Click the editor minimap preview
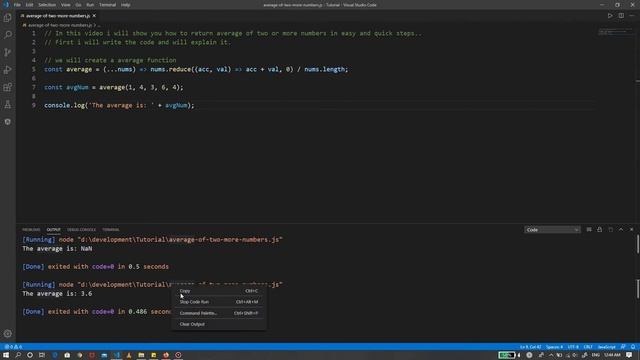 click(x=615, y=32)
